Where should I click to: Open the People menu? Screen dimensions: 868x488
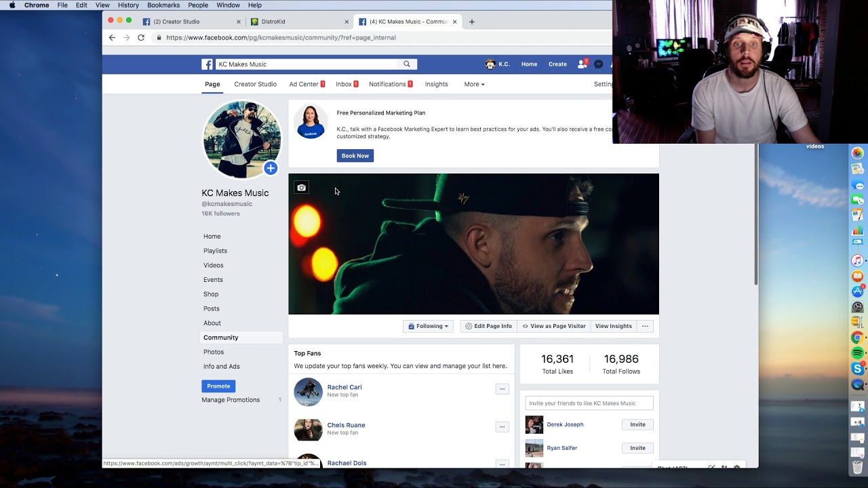tap(198, 5)
